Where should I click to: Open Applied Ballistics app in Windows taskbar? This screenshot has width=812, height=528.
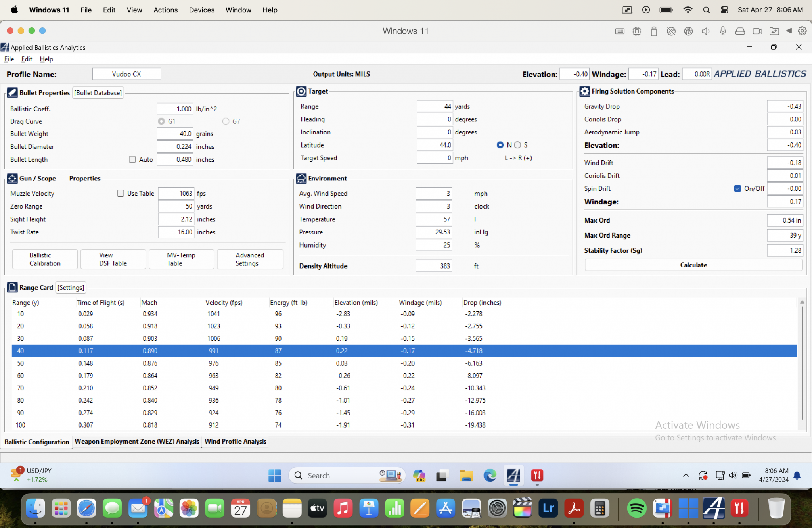click(x=513, y=475)
